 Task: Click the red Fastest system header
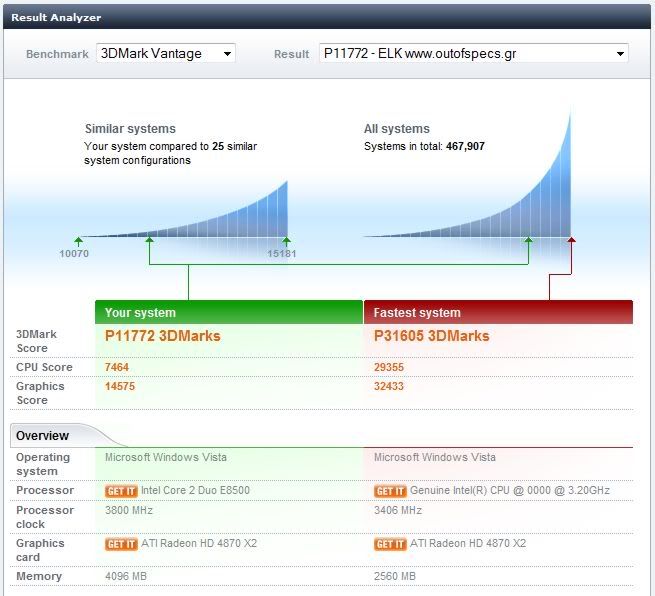coord(498,313)
